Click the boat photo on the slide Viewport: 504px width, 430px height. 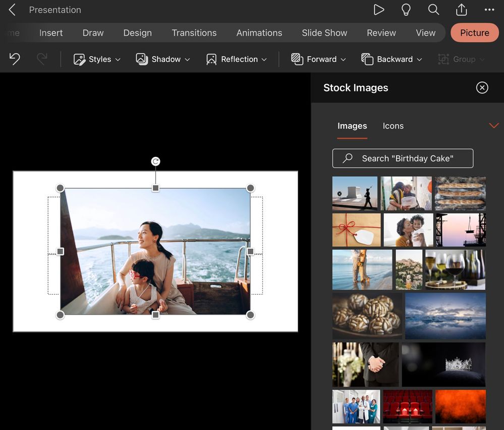click(155, 251)
